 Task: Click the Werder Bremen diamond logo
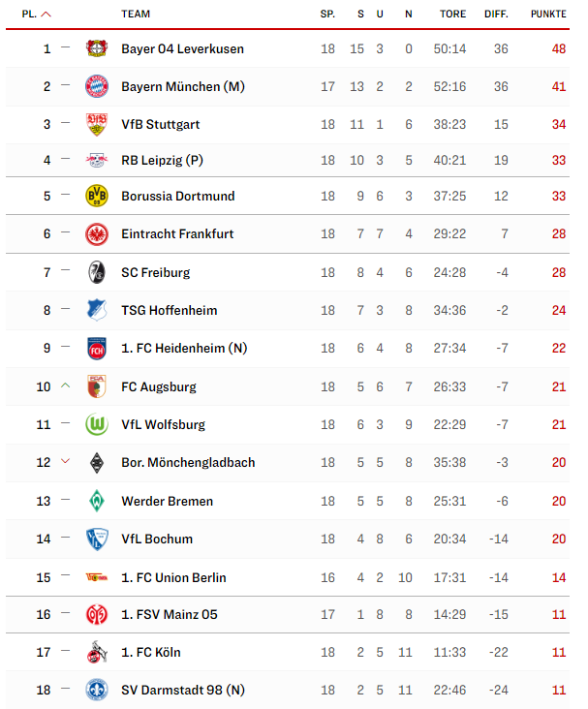tap(96, 501)
